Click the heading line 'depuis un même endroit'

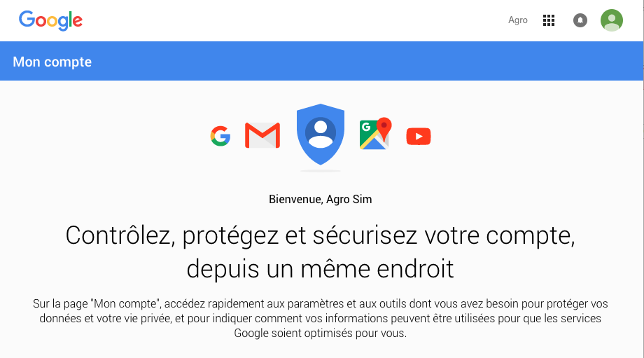pyautogui.click(x=321, y=268)
